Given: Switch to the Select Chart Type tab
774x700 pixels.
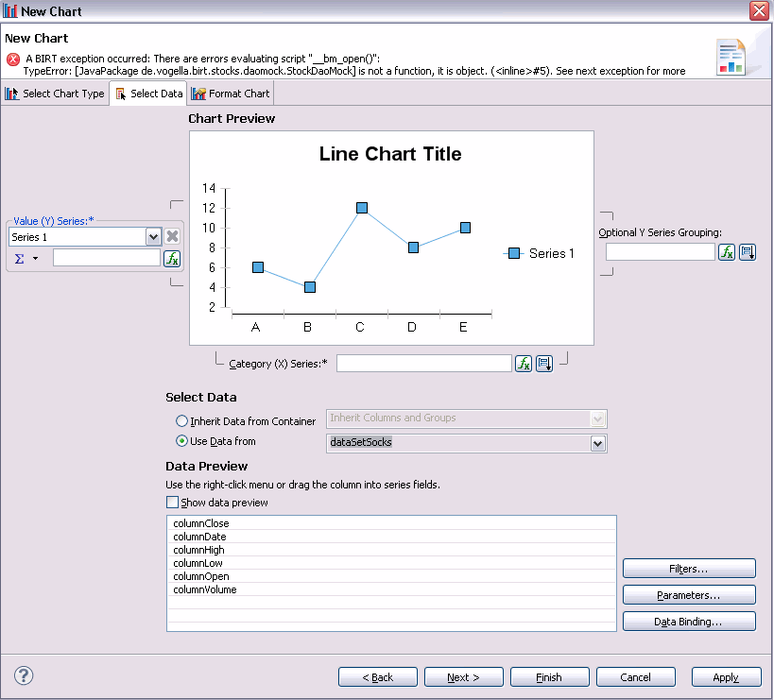Looking at the screenshot, I should tap(55, 94).
